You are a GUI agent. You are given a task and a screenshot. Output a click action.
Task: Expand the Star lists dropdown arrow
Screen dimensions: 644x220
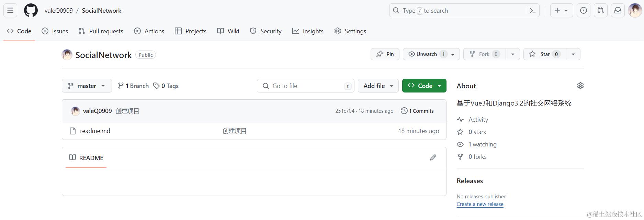click(x=573, y=54)
